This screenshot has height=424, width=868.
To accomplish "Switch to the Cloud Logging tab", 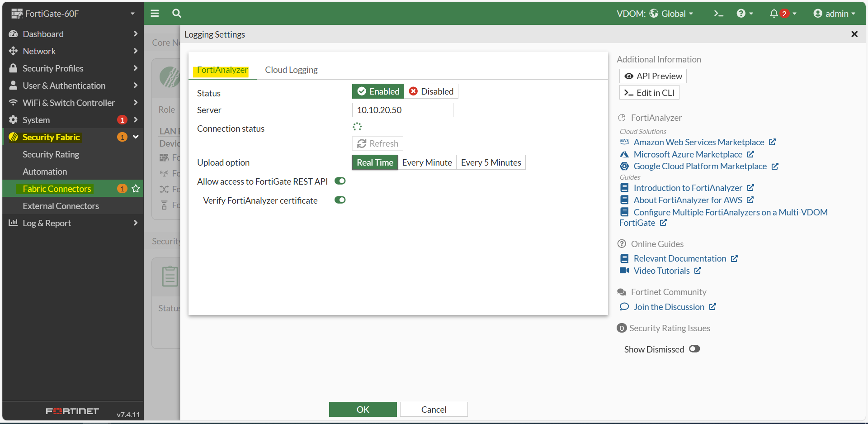I will coord(291,70).
